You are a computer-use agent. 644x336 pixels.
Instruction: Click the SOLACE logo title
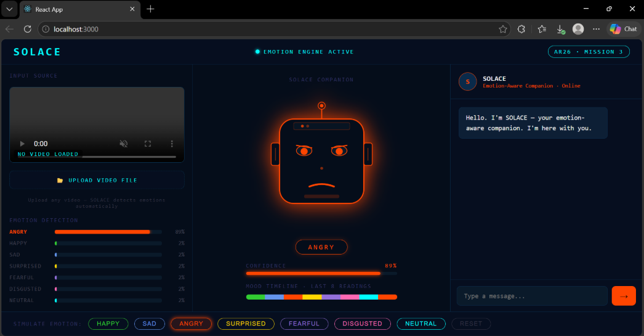click(37, 52)
